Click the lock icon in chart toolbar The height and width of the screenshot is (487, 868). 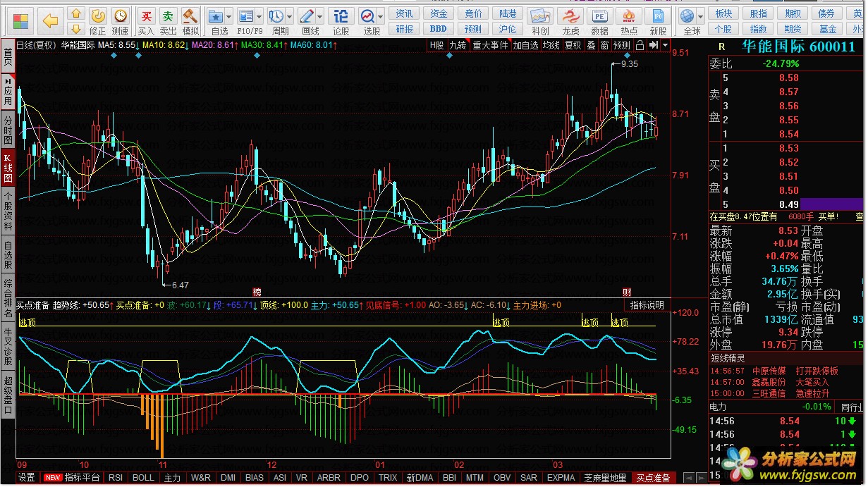(x=639, y=45)
